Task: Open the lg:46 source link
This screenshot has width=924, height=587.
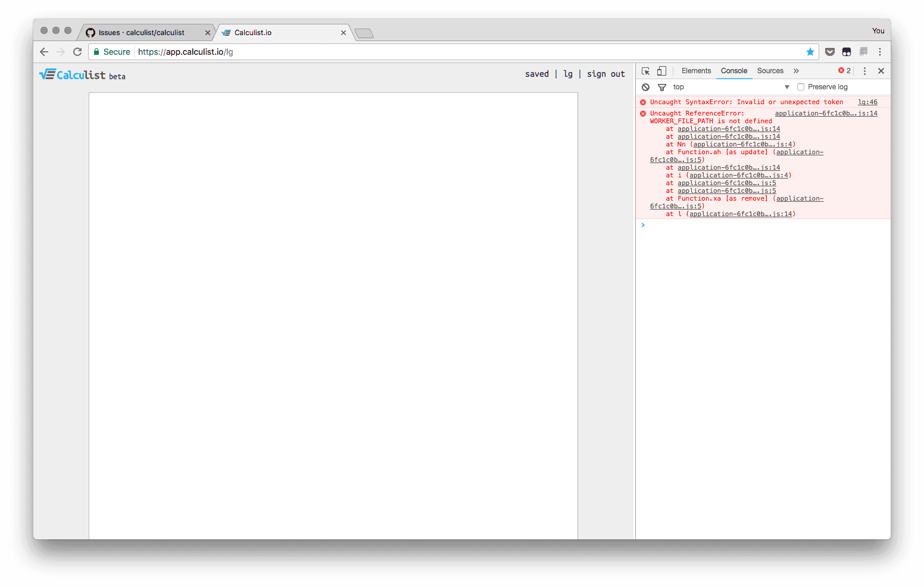Action: coord(867,102)
